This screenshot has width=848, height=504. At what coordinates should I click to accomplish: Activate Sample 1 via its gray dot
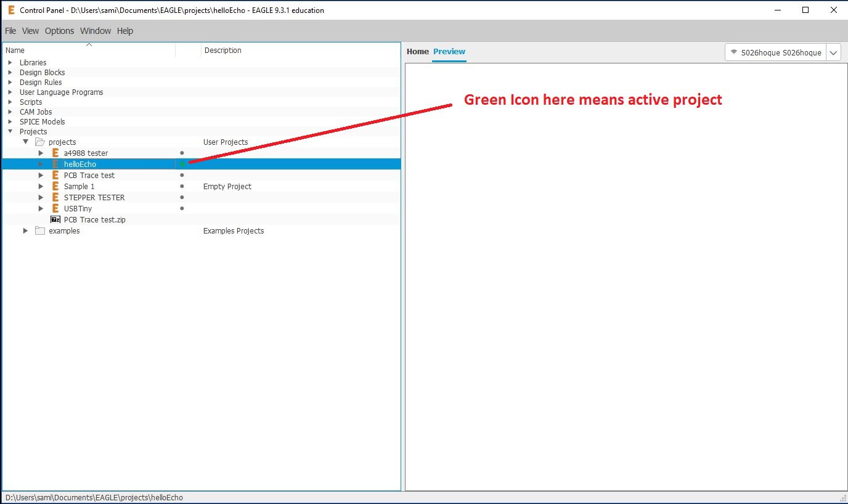tap(182, 186)
